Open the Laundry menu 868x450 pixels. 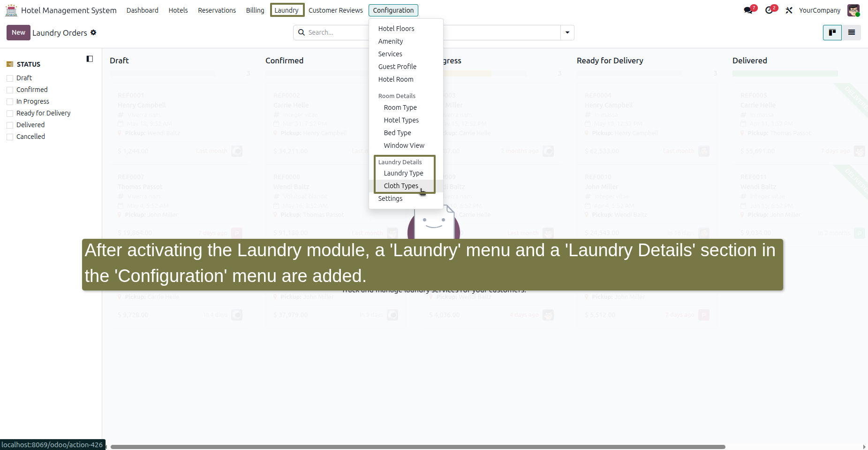tap(287, 10)
